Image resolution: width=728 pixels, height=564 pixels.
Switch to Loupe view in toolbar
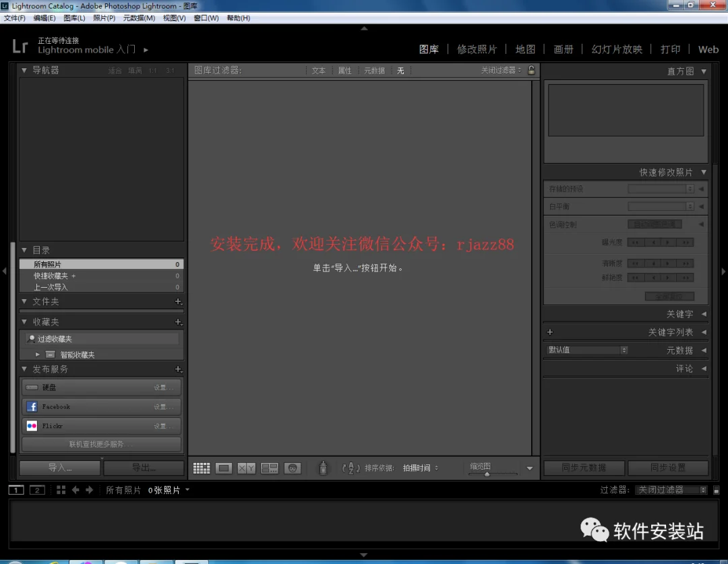click(224, 468)
